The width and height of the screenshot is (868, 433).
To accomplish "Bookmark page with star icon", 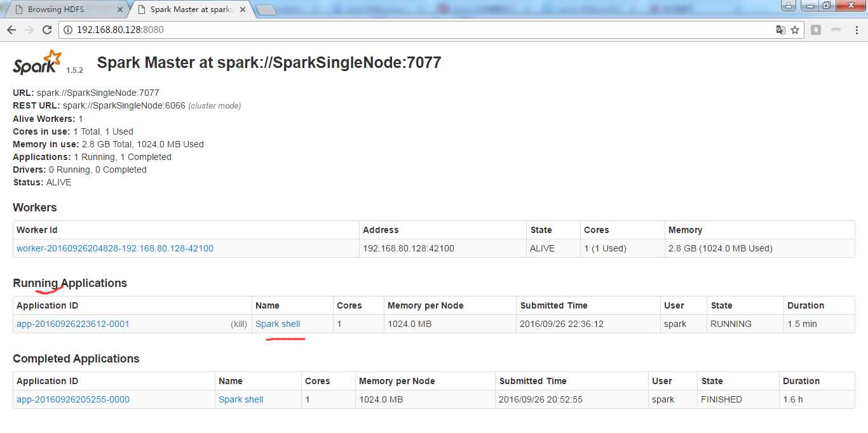I will [x=795, y=30].
